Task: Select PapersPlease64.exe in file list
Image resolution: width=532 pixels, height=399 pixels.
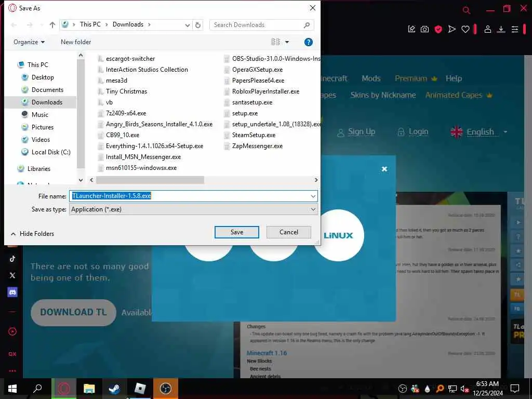Action: [258, 81]
